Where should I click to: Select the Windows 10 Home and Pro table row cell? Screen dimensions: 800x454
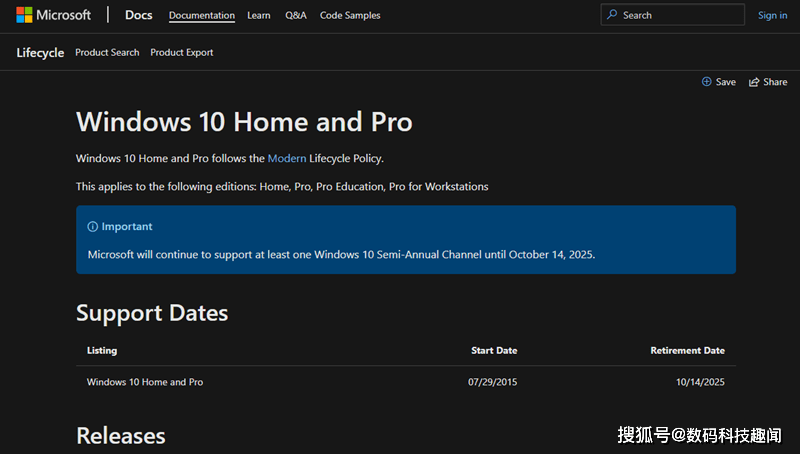click(x=145, y=382)
